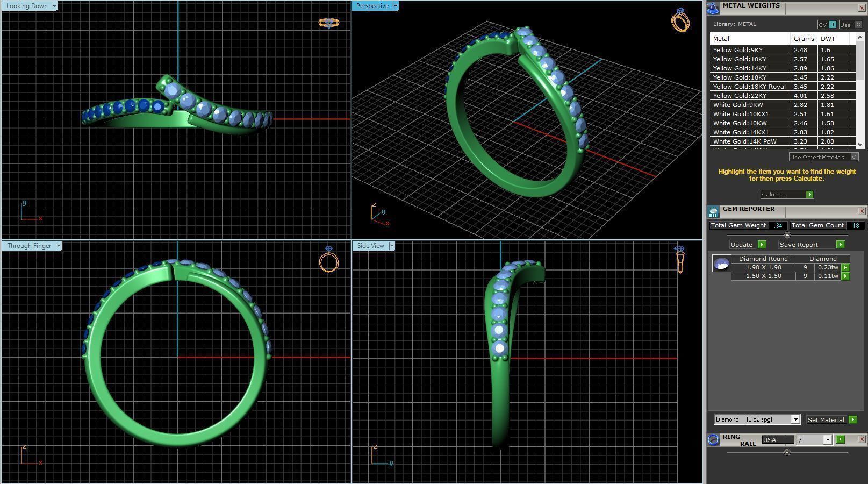Click green arrow next to Calculate
This screenshot has width=868, height=484.
point(810,194)
